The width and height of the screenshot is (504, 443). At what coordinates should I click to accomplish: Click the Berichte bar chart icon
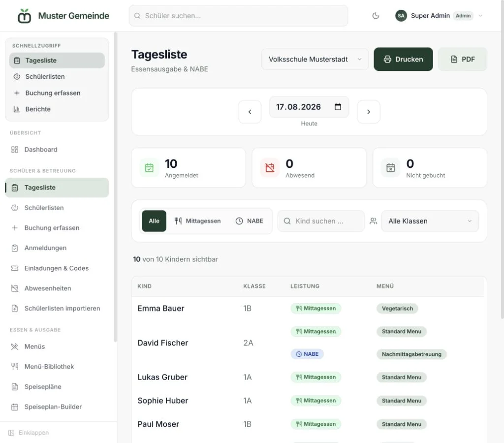click(17, 109)
